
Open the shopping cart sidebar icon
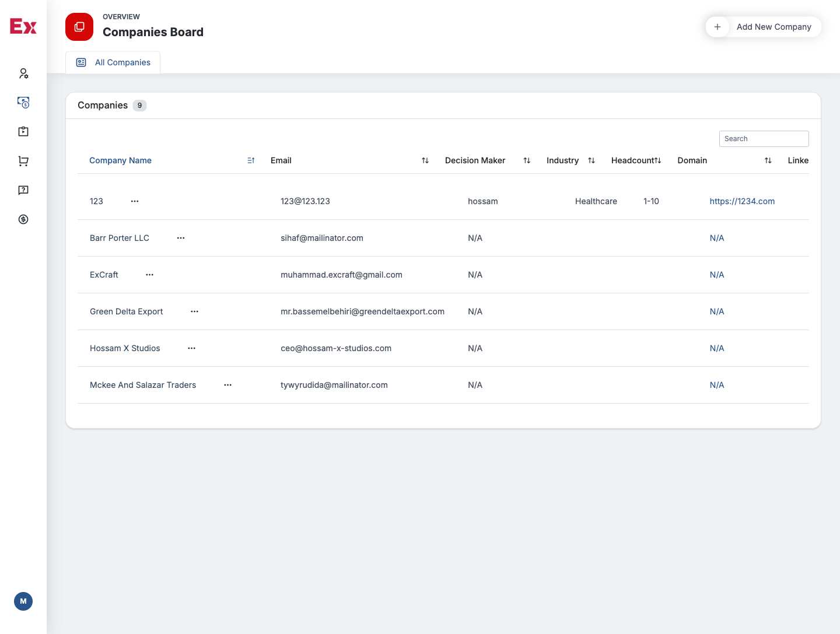coord(23,161)
